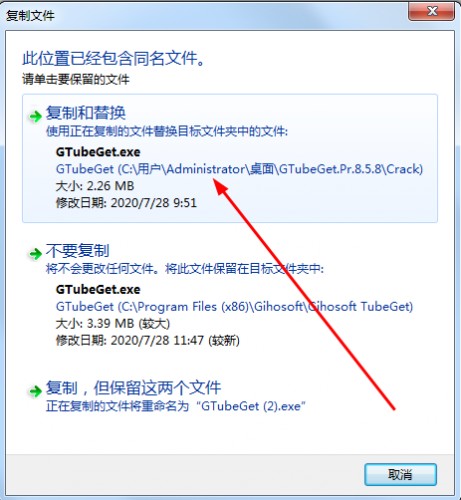Close the 复制文件 dialog with the X
This screenshot has width=461, height=500.
click(x=432, y=12)
